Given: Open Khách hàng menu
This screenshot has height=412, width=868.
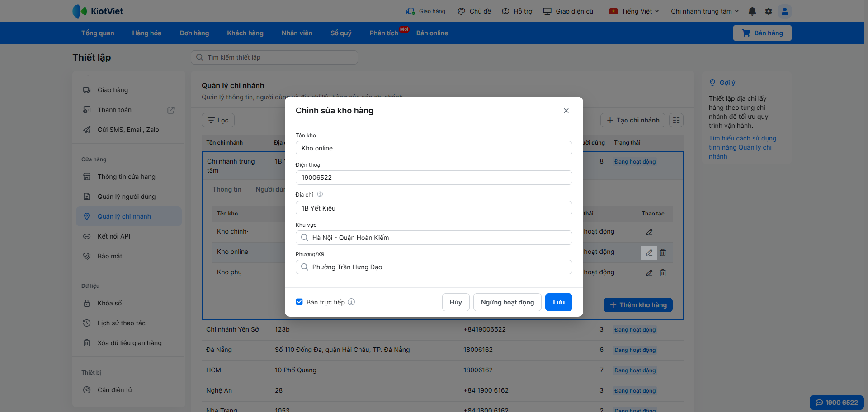Looking at the screenshot, I should click(x=245, y=33).
